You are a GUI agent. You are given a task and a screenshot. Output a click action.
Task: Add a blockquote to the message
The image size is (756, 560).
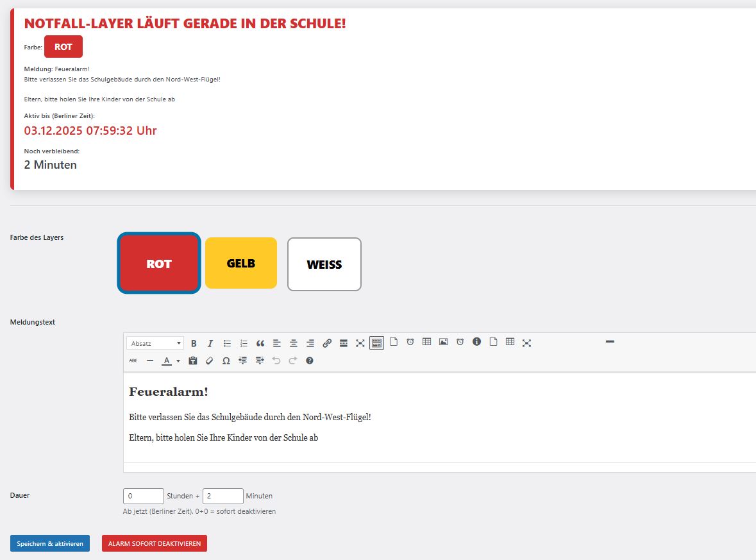click(x=260, y=343)
